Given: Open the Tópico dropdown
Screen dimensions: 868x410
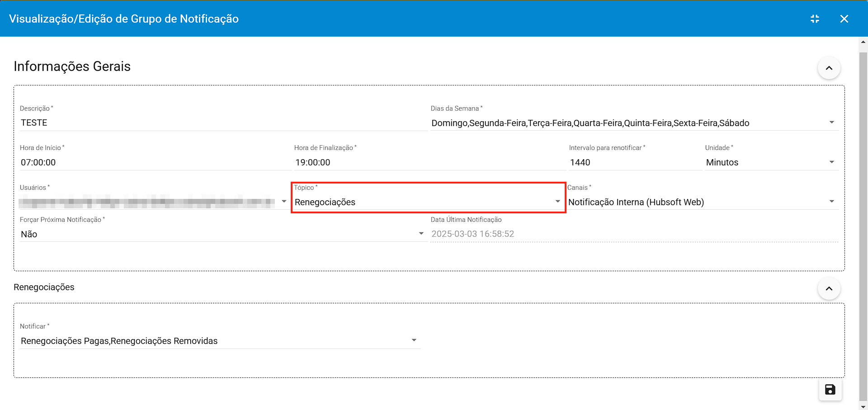Looking at the screenshot, I should click(428, 202).
